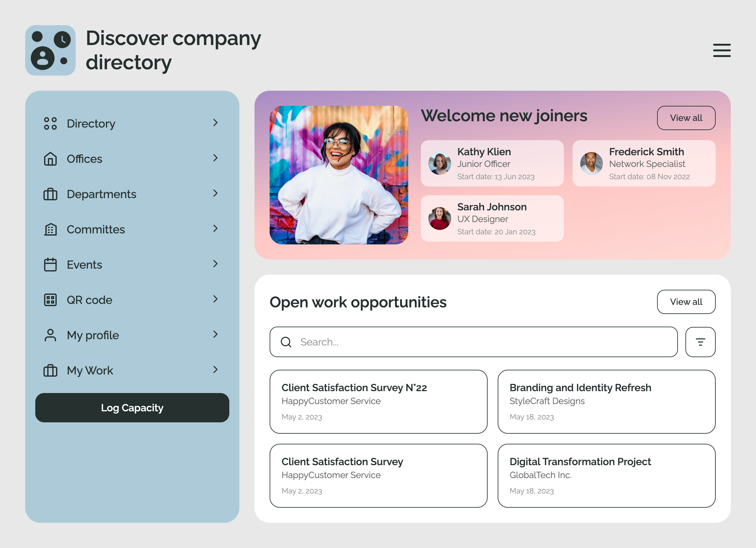The width and height of the screenshot is (756, 548).
Task: Click the Committes building icon
Action: tap(50, 229)
